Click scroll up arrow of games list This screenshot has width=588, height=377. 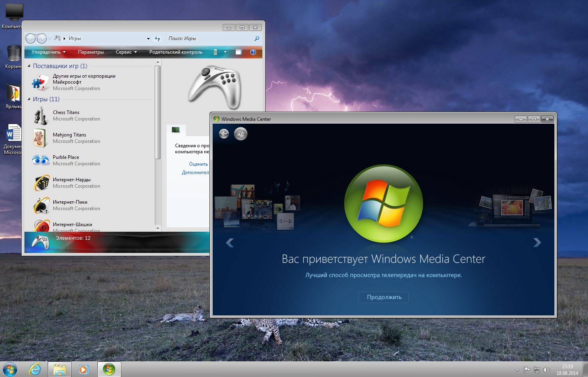(158, 62)
